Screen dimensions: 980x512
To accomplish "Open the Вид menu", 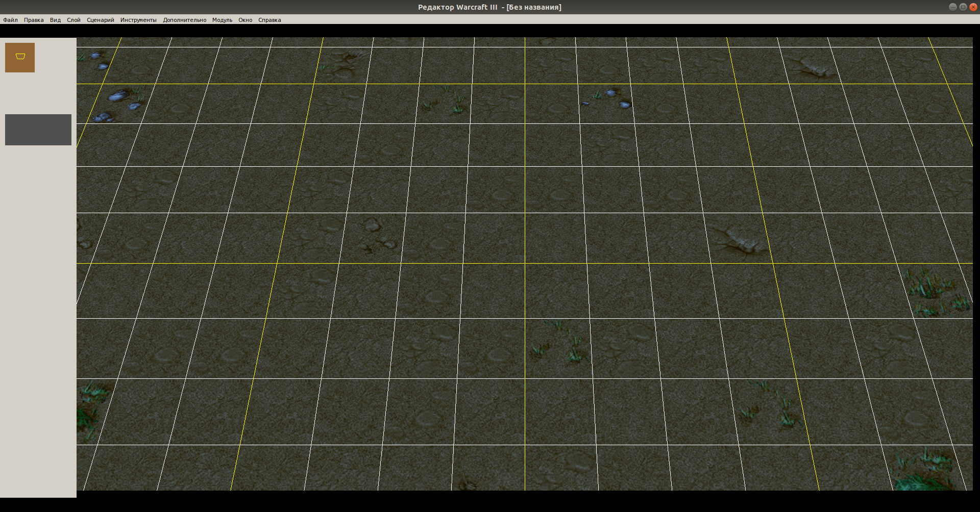I will tap(55, 20).
